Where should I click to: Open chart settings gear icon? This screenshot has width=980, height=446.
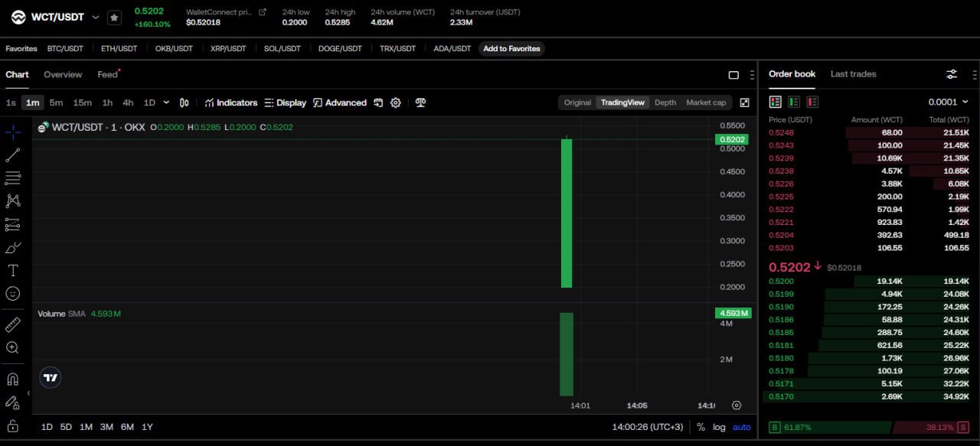click(x=396, y=103)
